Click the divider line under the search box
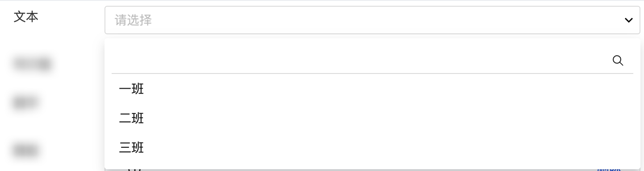 (372, 73)
